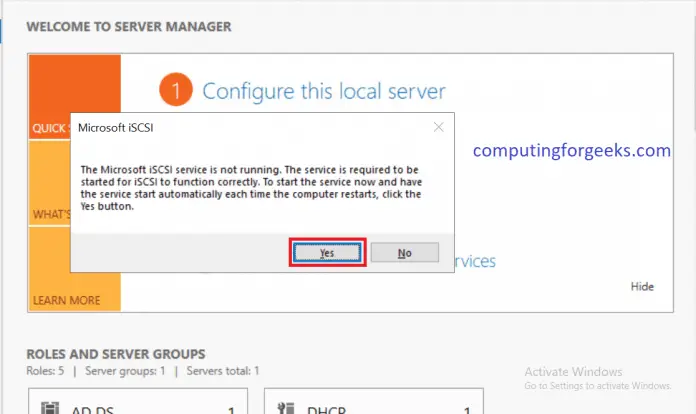Hide the welcome panel
The image size is (696, 414).
click(x=642, y=286)
